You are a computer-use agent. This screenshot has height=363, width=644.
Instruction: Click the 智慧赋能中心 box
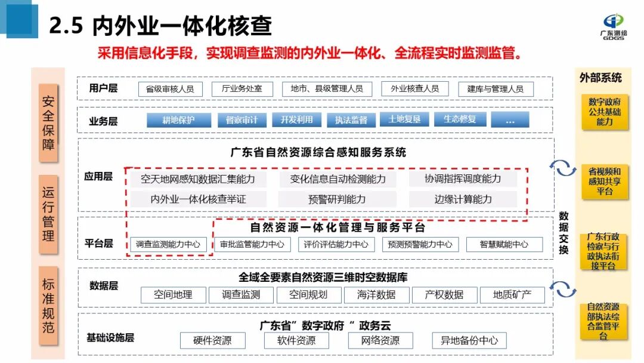click(x=504, y=244)
